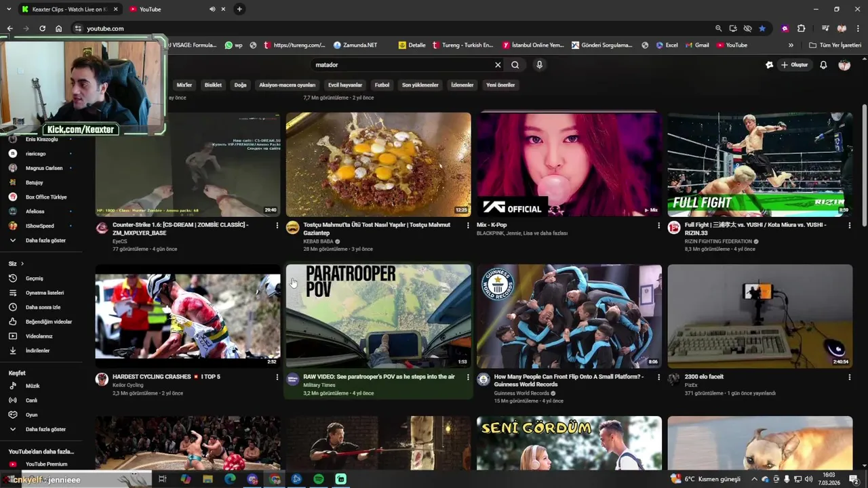Open Videolarınız in sidebar
Screen dimensions: 868x488
coord(40,336)
